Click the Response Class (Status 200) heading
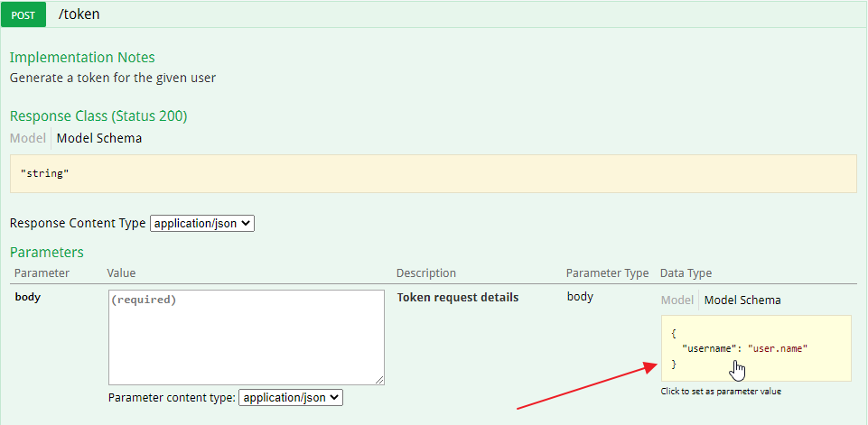Viewport: 868px width, 425px height. (x=98, y=115)
